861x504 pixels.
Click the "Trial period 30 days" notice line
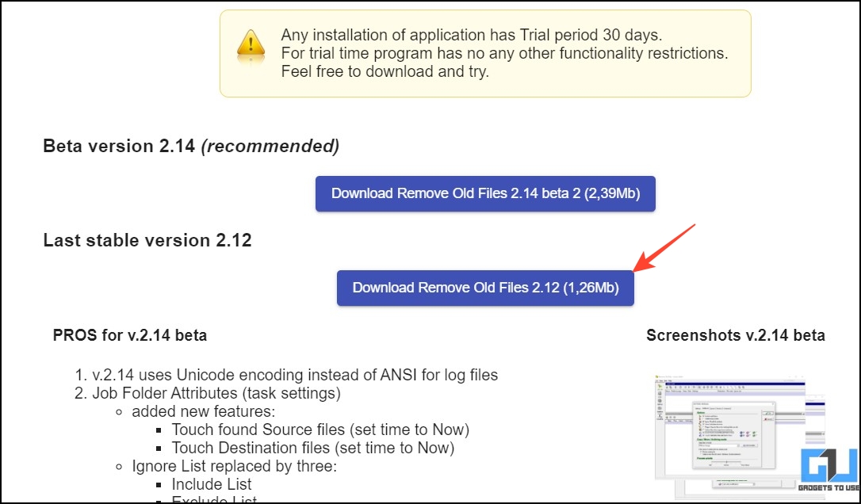click(472, 35)
